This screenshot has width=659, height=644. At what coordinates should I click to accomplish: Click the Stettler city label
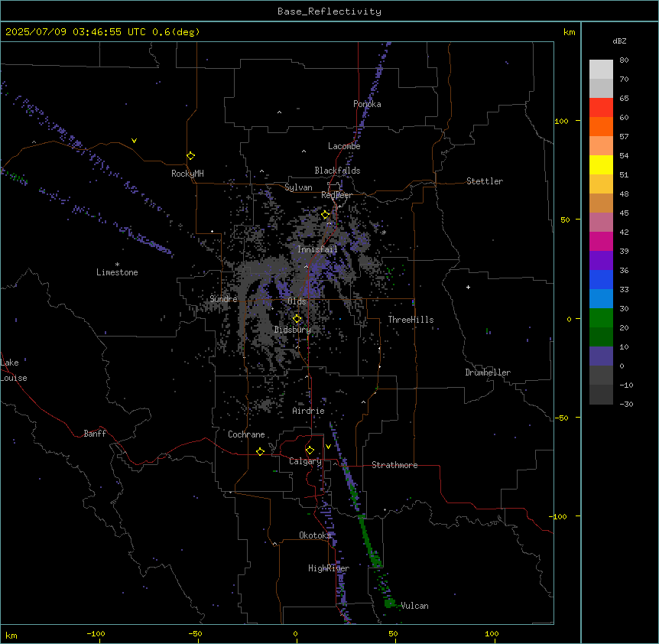[485, 181]
